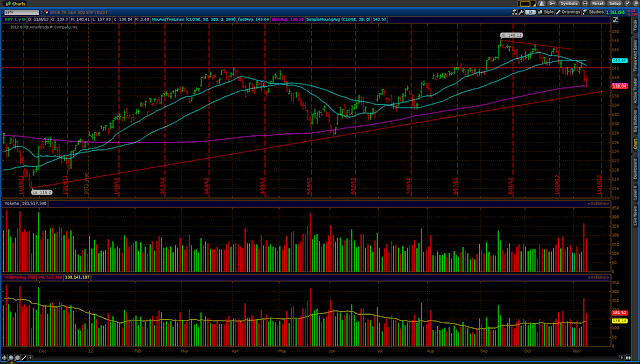This screenshot has height=364, width=640.
Task: Click the SimpleMovingAvg study label
Action: [x=338, y=19]
